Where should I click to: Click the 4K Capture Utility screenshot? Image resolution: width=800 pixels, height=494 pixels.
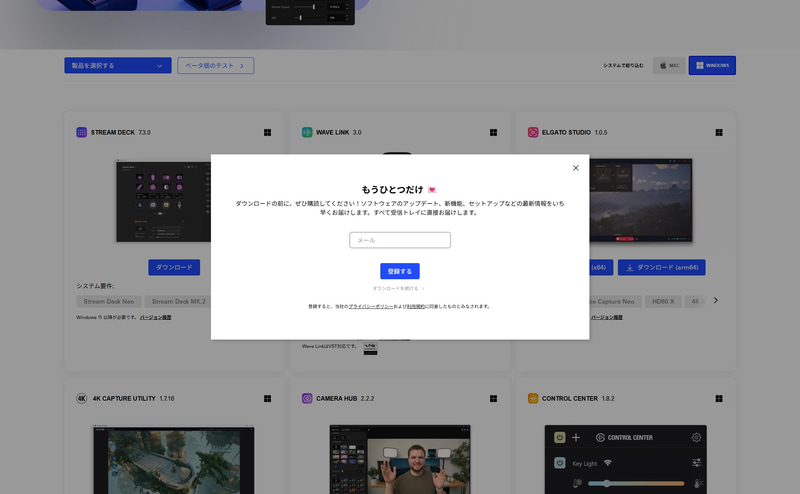(x=173, y=459)
